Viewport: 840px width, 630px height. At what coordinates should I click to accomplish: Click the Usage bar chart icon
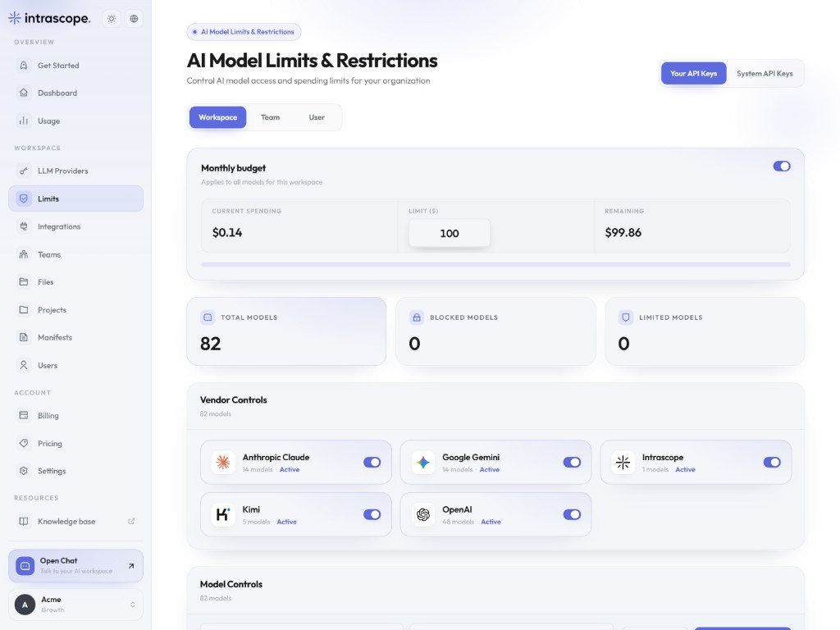(24, 121)
